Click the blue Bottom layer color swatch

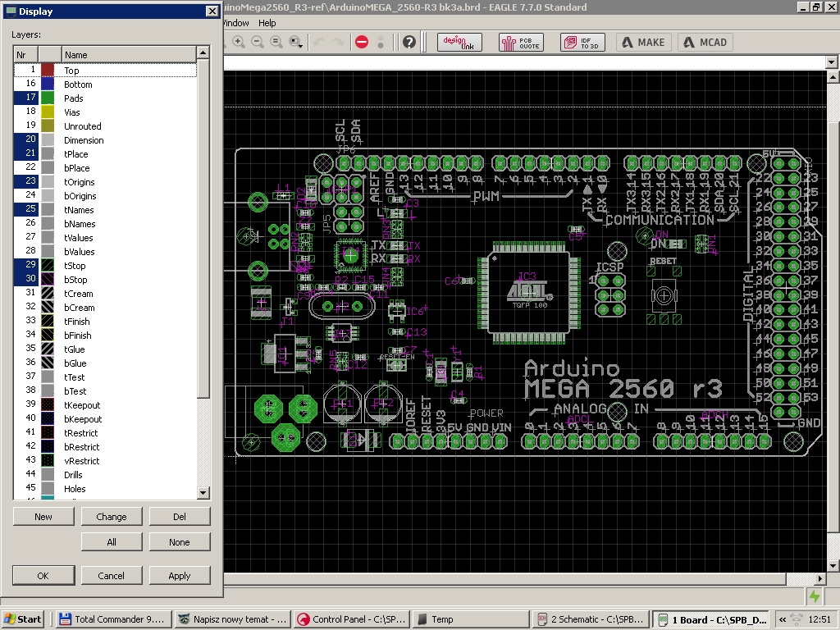click(48, 84)
